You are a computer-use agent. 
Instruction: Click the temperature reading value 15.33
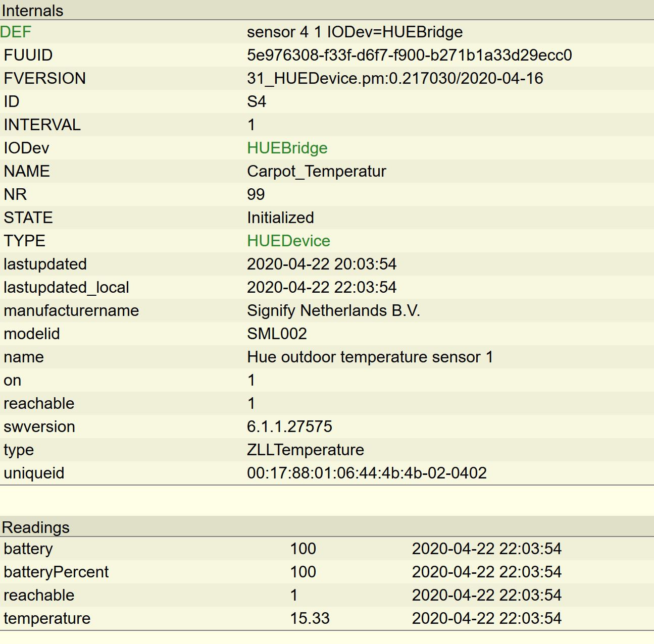[310, 619]
